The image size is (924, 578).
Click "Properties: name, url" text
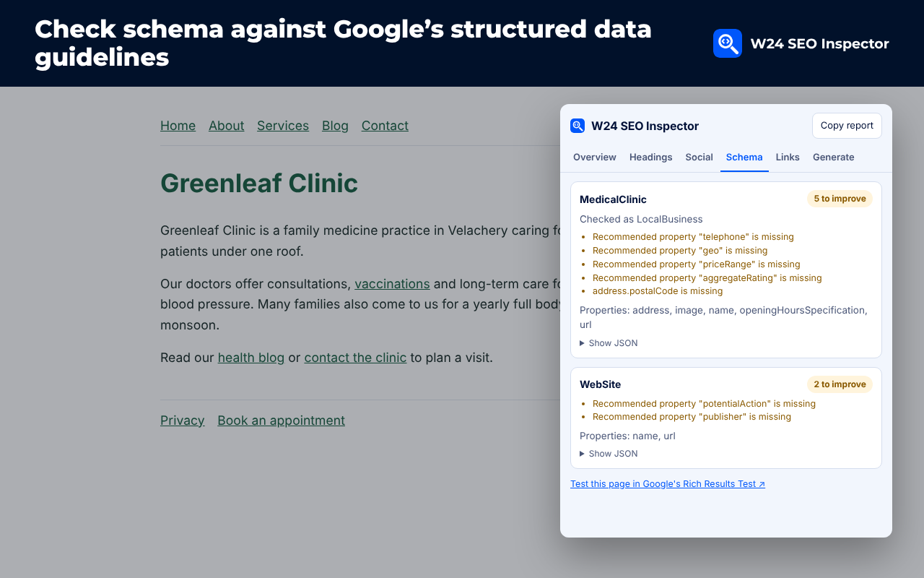point(627,436)
